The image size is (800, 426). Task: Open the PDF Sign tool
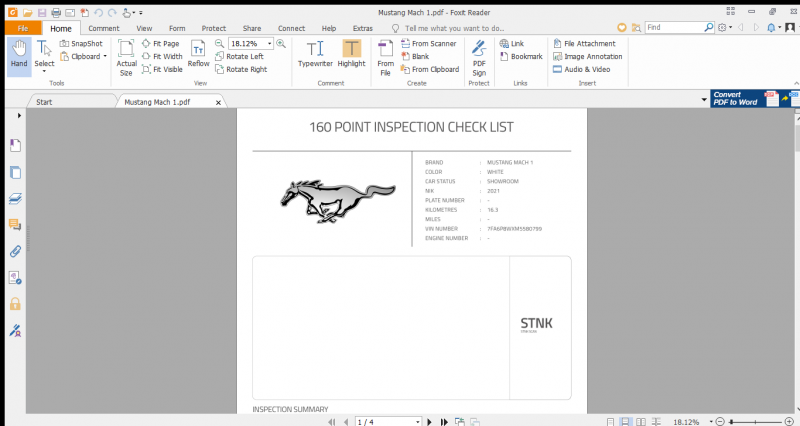tap(479, 58)
